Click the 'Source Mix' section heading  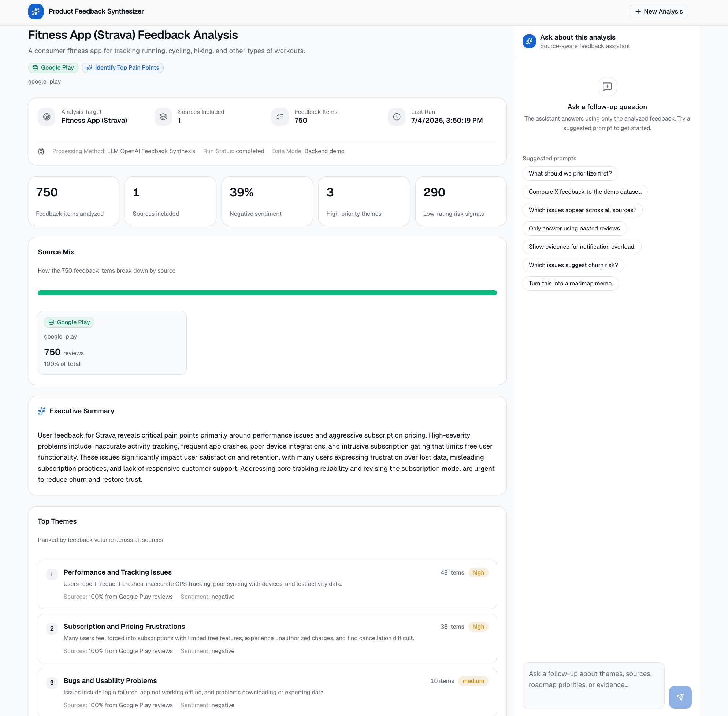(56, 252)
